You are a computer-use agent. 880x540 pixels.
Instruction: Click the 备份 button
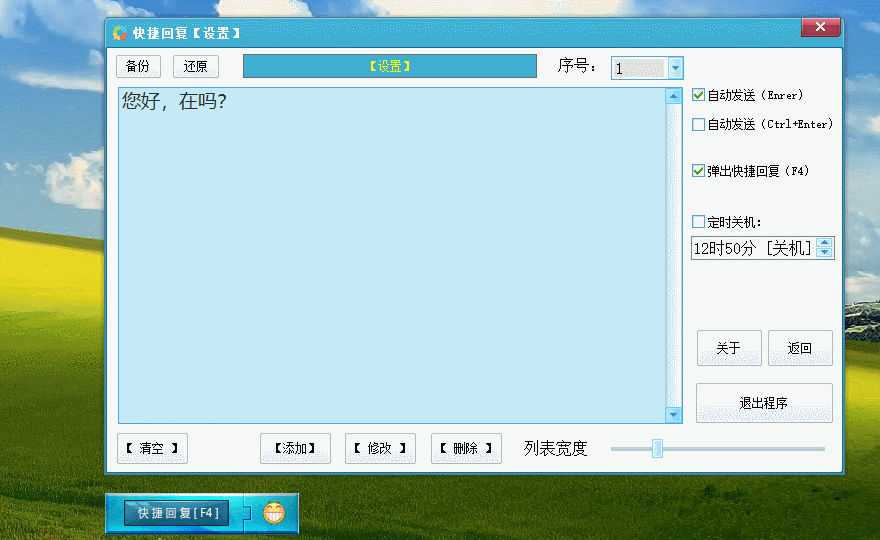pos(138,66)
